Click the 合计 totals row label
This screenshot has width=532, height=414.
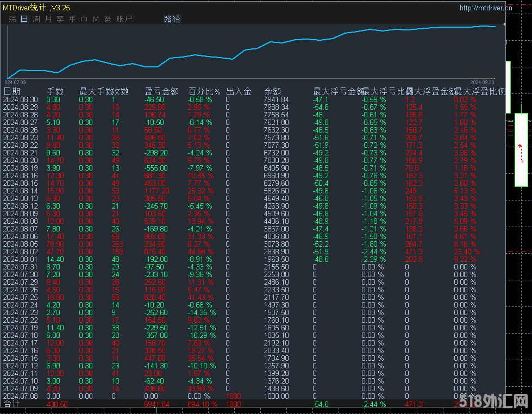point(12,404)
